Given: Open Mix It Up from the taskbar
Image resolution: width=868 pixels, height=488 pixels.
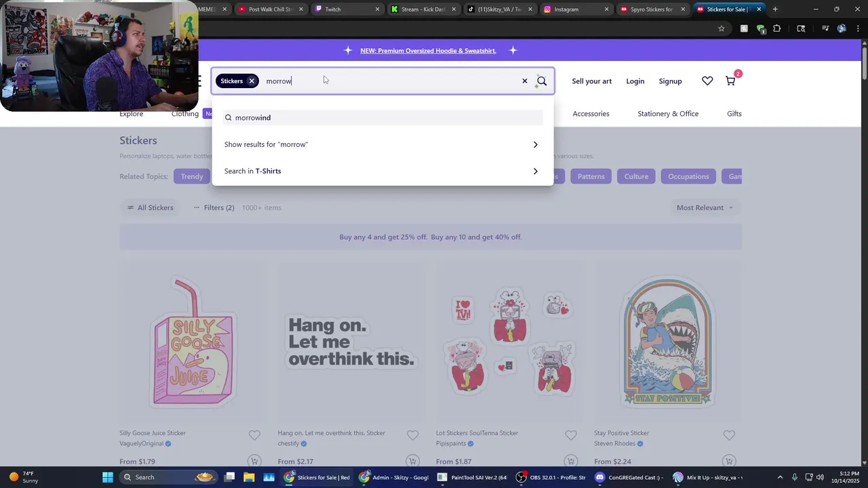Looking at the screenshot, I should (707, 477).
